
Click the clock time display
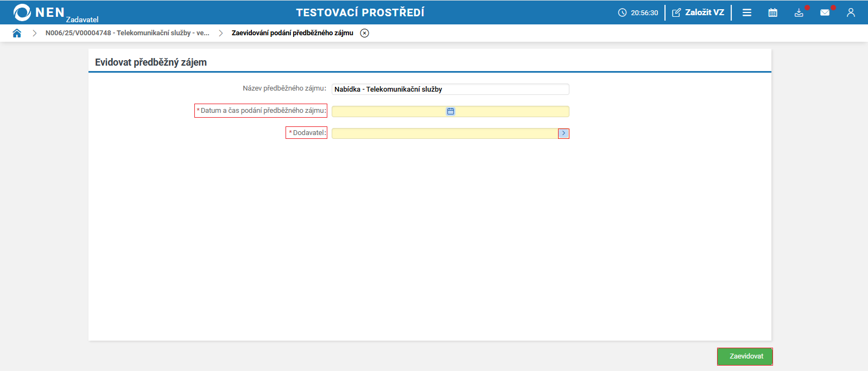pos(638,12)
